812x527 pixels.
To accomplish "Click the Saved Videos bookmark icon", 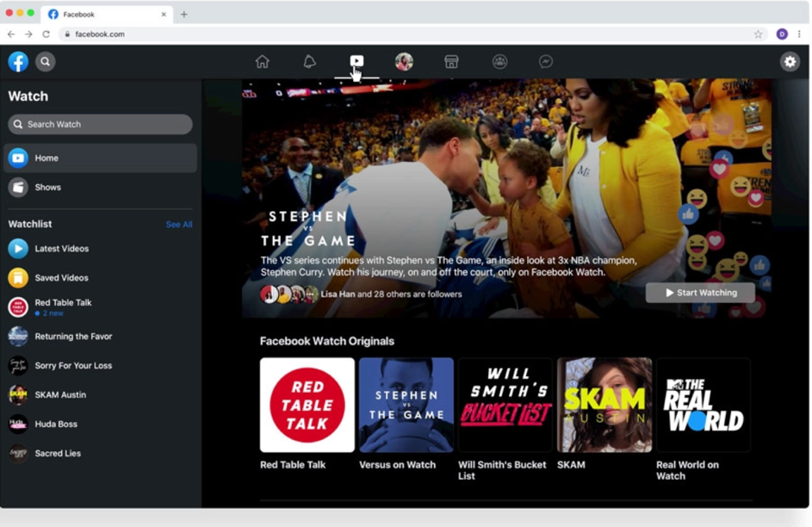I will pos(18,277).
